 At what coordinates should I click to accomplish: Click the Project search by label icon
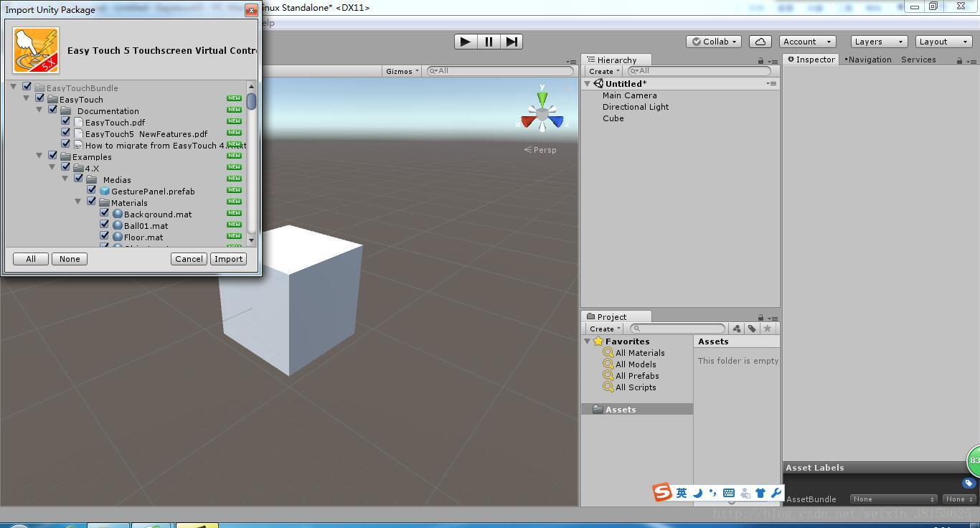click(752, 329)
